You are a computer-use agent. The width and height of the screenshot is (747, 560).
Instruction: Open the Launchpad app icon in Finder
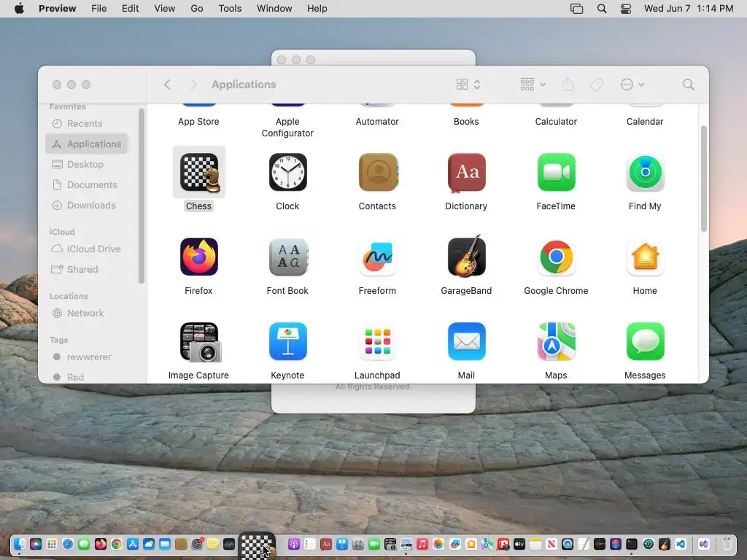click(377, 341)
